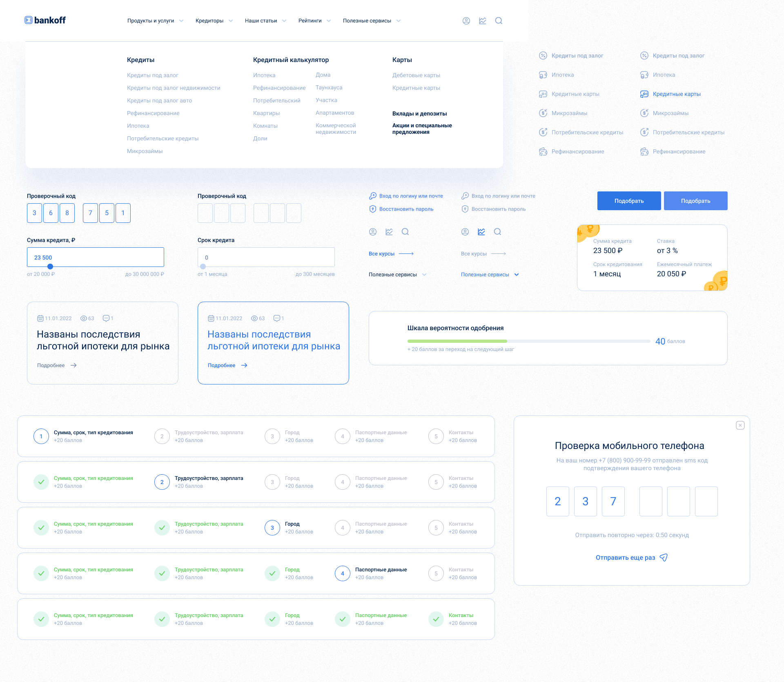Screen dimensions: 784x682
Task: Click step 1 circle in first progress row
Action: point(41,436)
